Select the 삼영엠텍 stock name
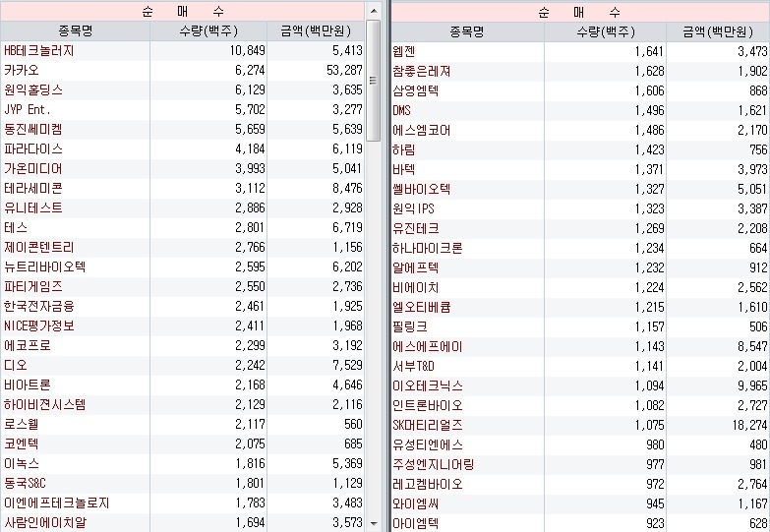This screenshot has width=770, height=532. point(415,90)
